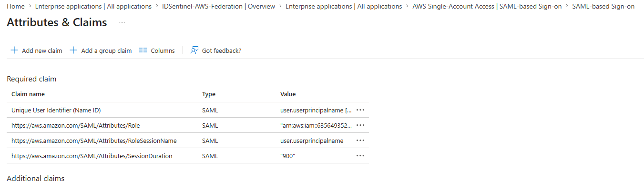Open the ellipsis menu beside Attributes & Claims title
The height and width of the screenshot is (181, 644).
coord(122,22)
